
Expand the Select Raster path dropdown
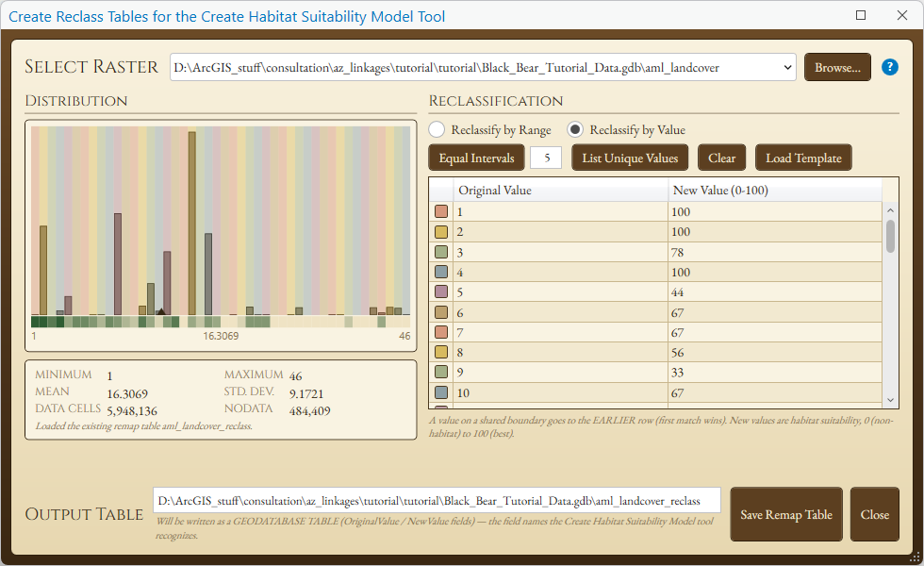coord(787,67)
